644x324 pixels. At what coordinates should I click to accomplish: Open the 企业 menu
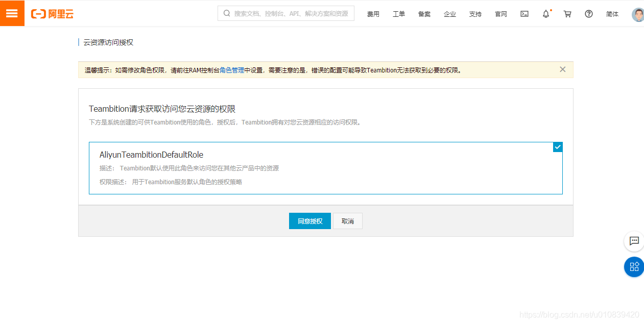tap(450, 14)
